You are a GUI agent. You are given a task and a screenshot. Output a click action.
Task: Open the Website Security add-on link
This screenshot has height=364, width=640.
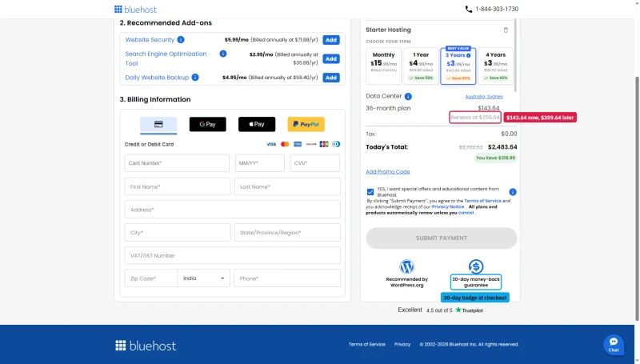(150, 39)
